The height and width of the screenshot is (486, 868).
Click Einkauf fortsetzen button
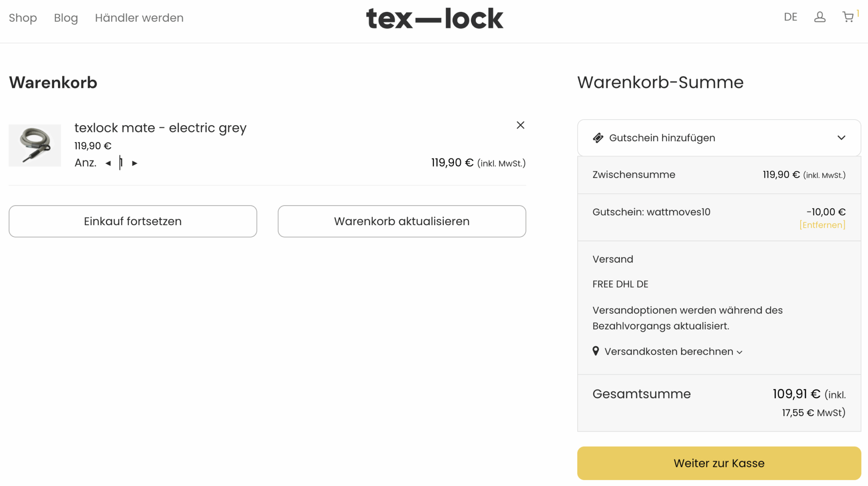[133, 221]
